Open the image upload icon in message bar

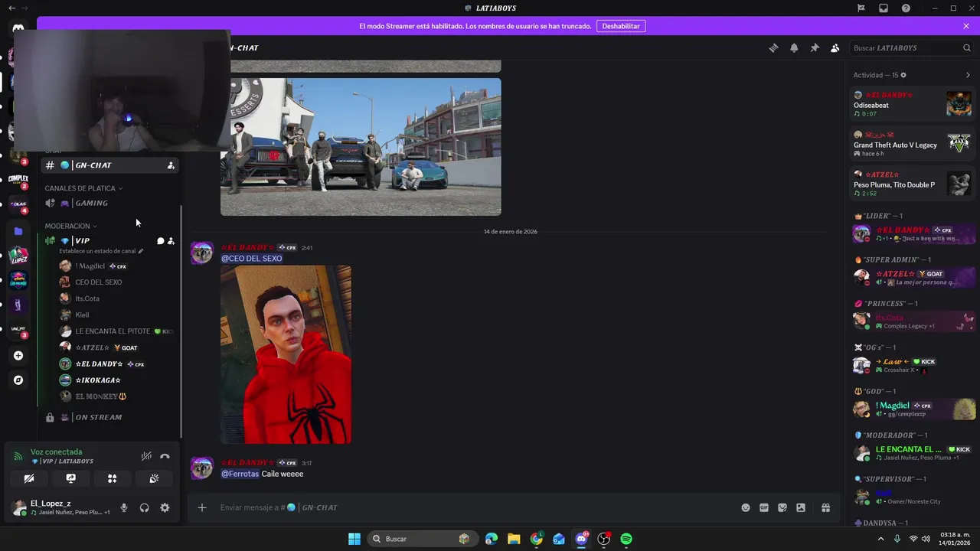tap(801, 507)
